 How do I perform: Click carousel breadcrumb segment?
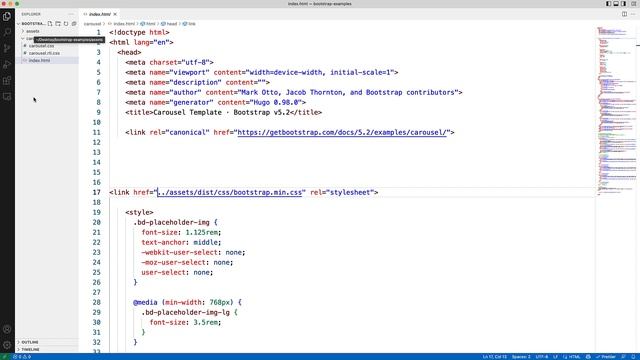point(92,24)
